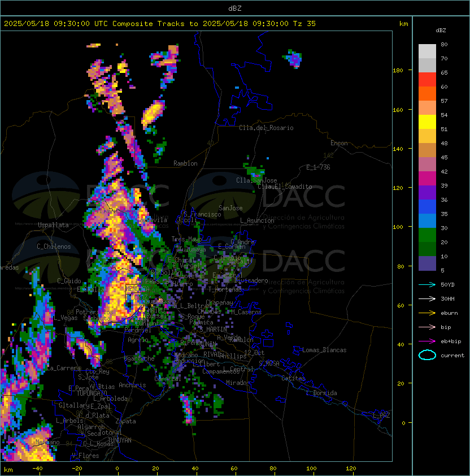Click the dBZ title in the top bar

pos(235,8)
